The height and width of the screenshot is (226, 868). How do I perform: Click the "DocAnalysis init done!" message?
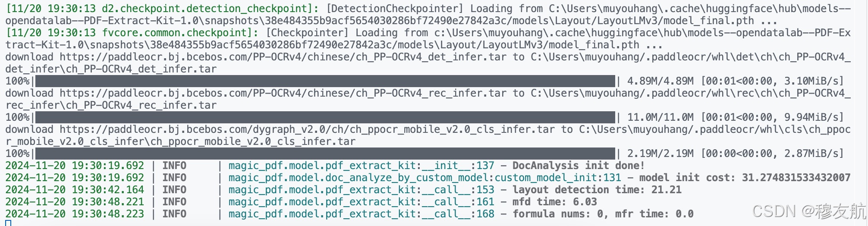579,166
